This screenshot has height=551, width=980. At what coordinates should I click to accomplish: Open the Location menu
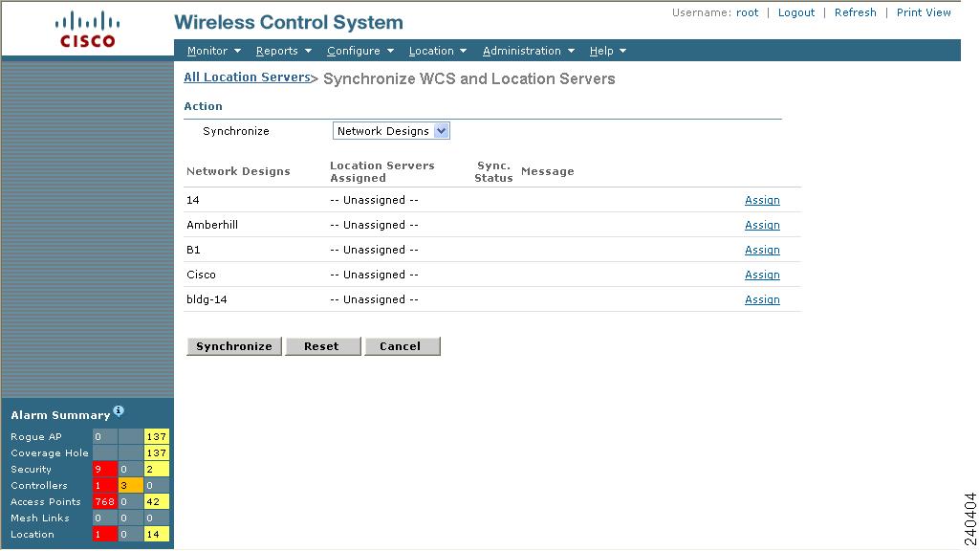click(x=438, y=51)
